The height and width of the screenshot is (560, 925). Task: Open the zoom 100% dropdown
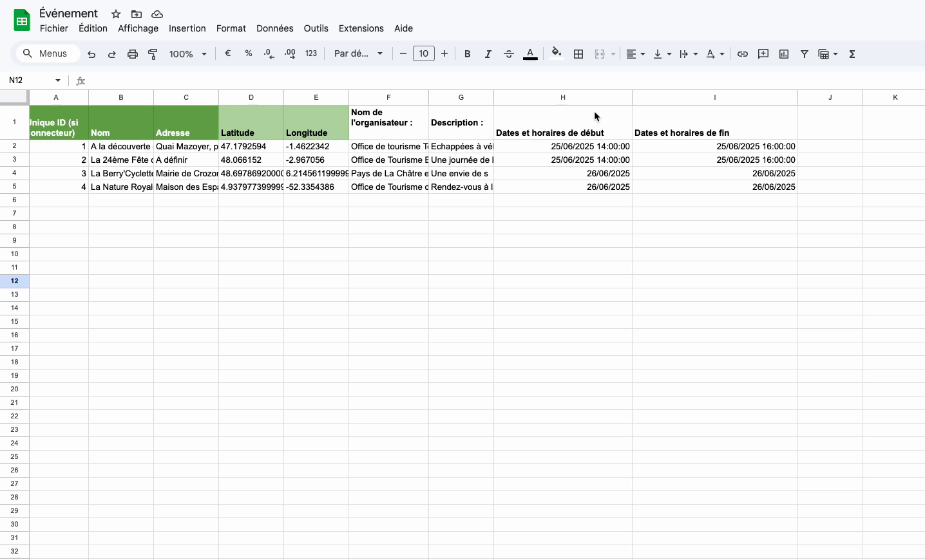pyautogui.click(x=187, y=54)
